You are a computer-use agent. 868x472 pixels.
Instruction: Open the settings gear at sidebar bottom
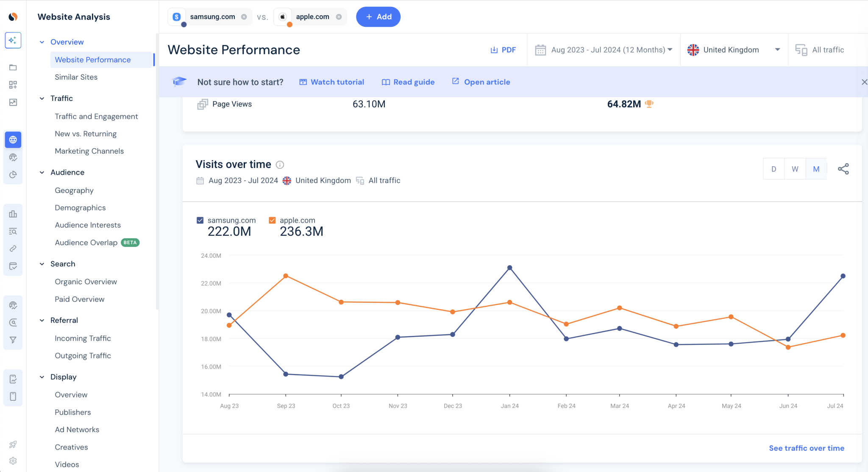(x=13, y=461)
